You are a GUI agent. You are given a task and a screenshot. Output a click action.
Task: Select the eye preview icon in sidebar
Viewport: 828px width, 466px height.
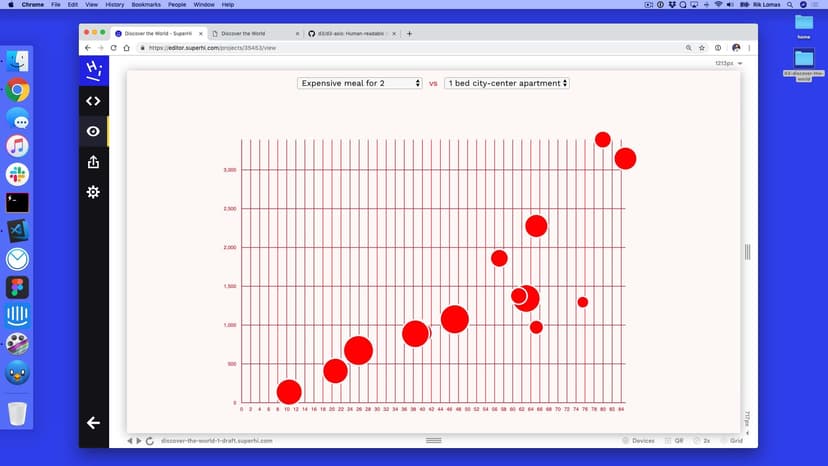[x=93, y=131]
